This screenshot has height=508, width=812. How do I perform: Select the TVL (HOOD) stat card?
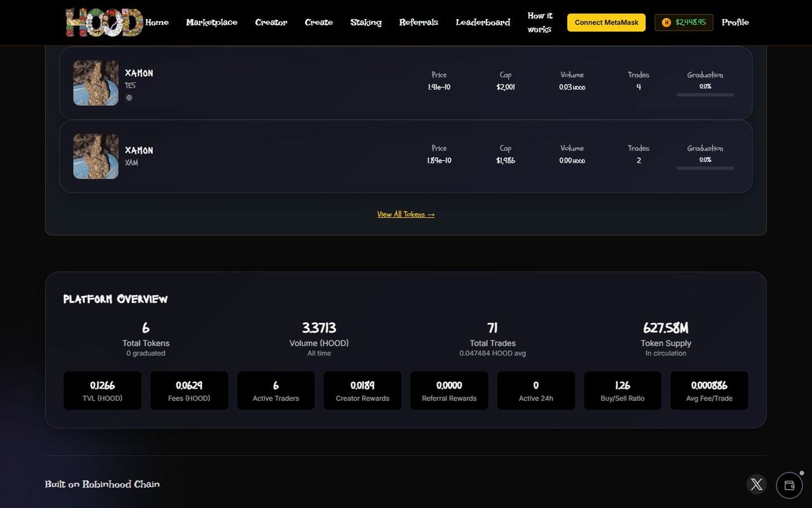click(x=103, y=391)
